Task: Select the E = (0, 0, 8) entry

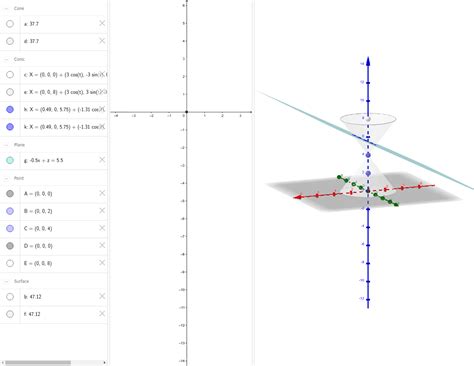Action: [x=38, y=263]
